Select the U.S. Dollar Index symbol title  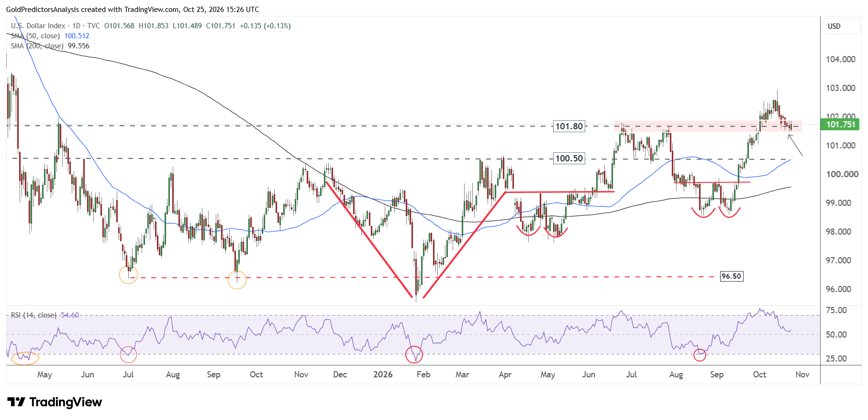[38, 26]
